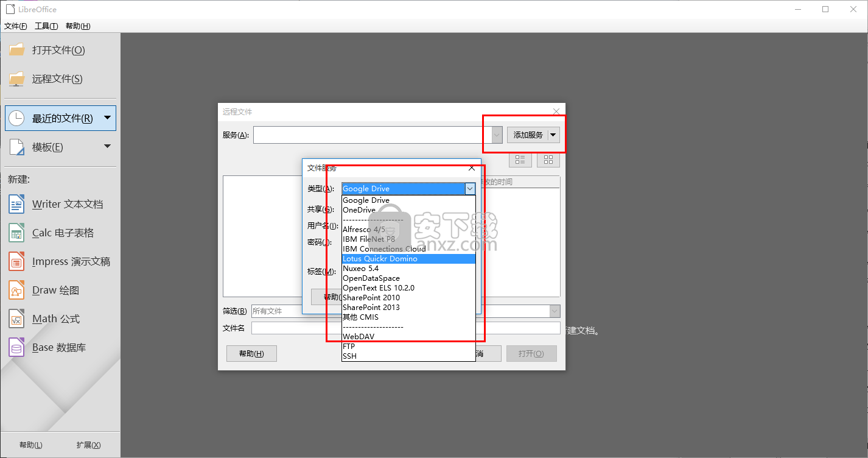The width and height of the screenshot is (868, 458).
Task: Click the Open File sidebar label
Action: (x=58, y=50)
